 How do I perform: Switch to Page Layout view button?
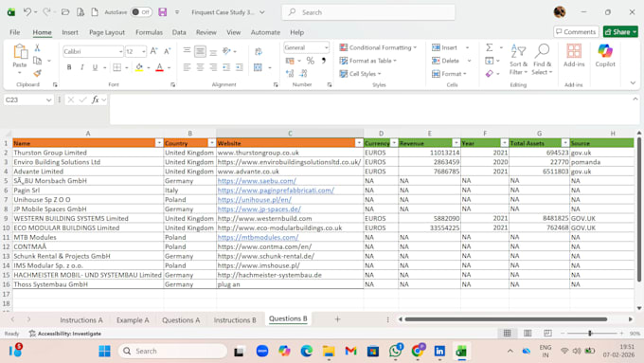coord(528,333)
